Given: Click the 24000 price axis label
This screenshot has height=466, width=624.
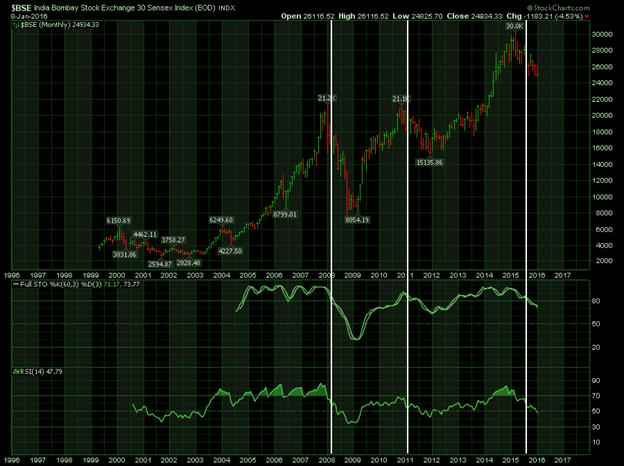Looking at the screenshot, I should [602, 83].
